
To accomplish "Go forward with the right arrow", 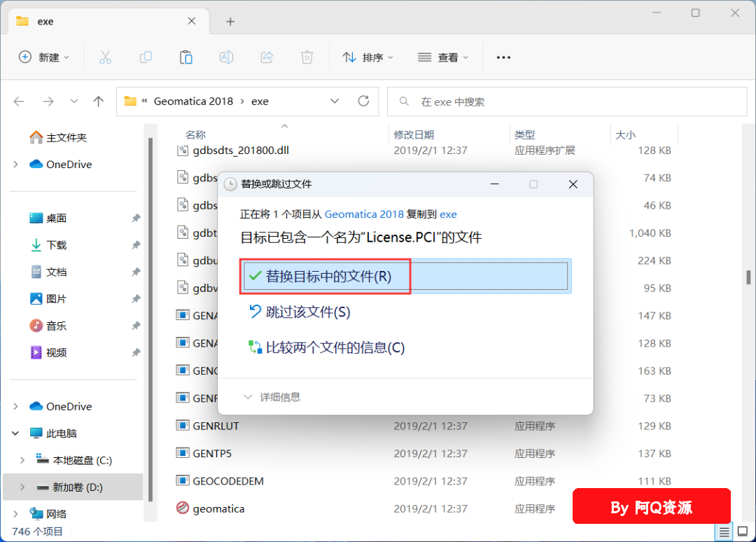I will [x=48, y=102].
